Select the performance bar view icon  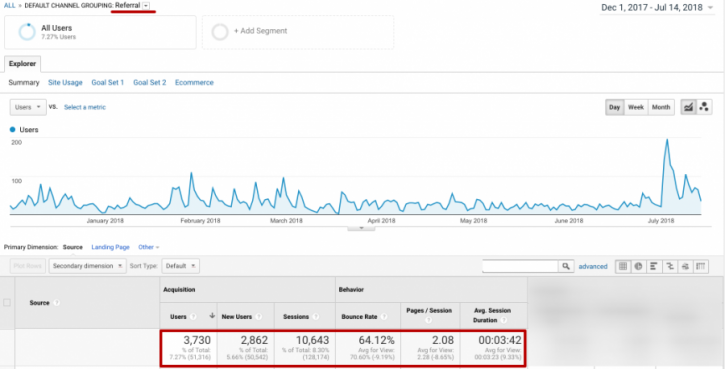654,266
